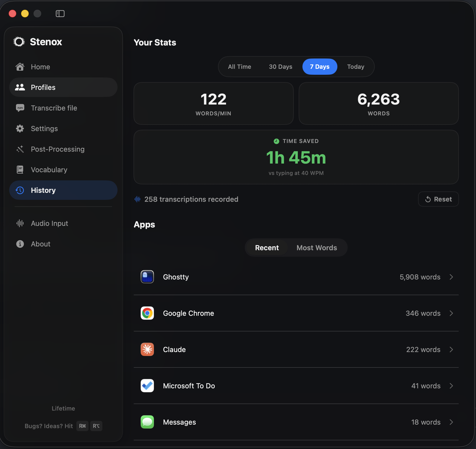Click the "Apps" section heading
Image resolution: width=476 pixels, height=449 pixels.
pos(144,225)
